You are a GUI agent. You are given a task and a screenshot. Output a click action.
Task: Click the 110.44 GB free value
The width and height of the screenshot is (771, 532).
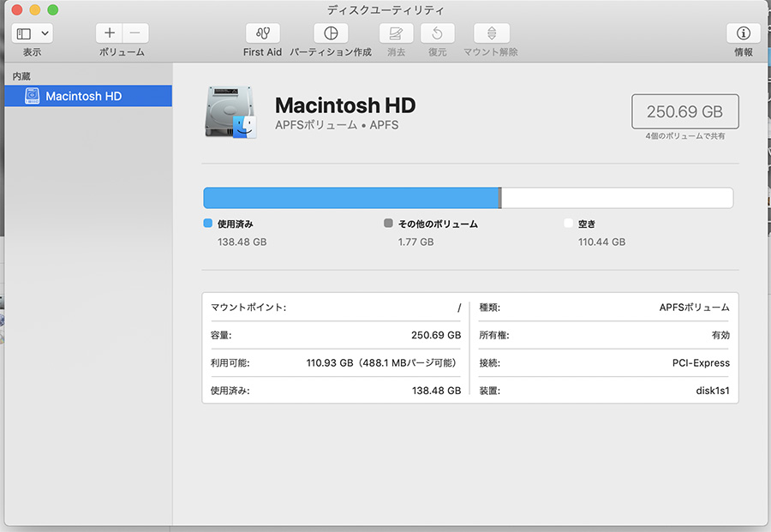pos(602,242)
